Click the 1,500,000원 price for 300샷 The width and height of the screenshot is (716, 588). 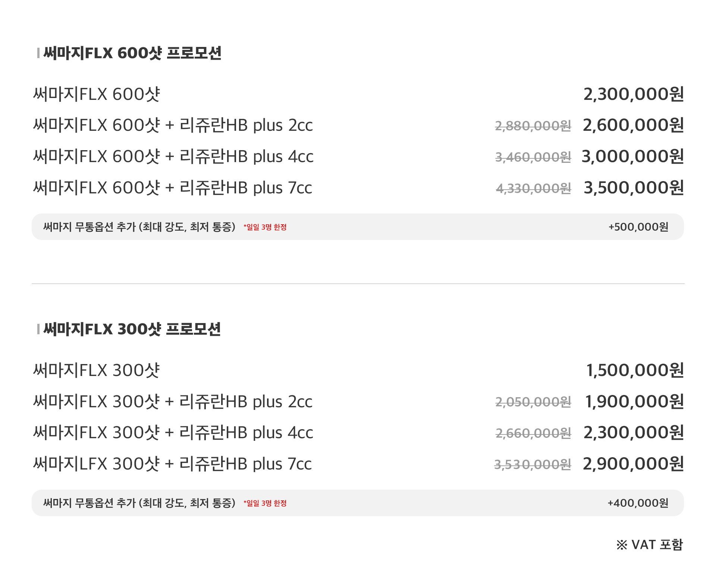point(635,370)
